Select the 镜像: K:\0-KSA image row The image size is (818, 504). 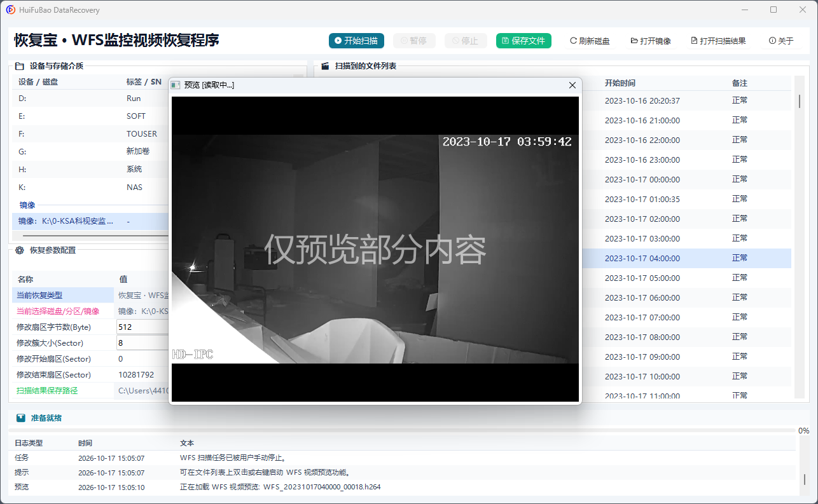90,221
